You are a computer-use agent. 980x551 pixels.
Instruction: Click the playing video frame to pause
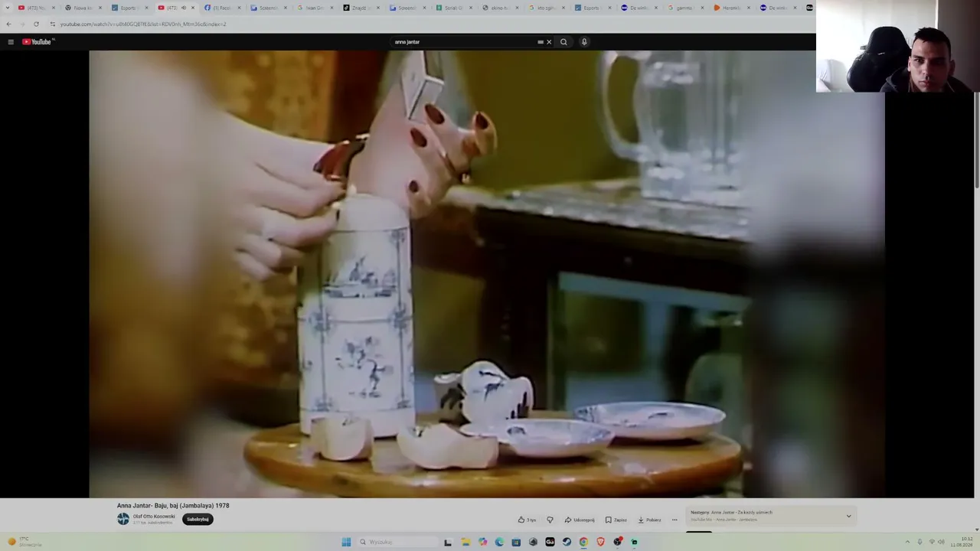click(x=487, y=274)
